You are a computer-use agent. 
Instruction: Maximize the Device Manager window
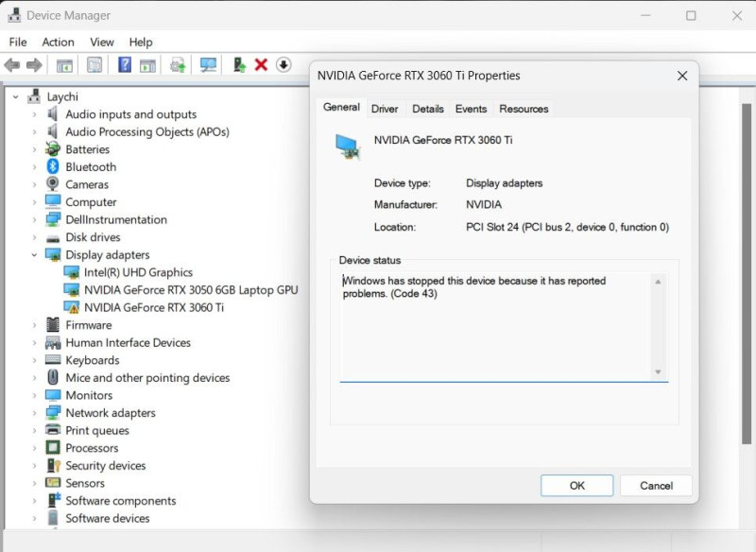pyautogui.click(x=691, y=15)
